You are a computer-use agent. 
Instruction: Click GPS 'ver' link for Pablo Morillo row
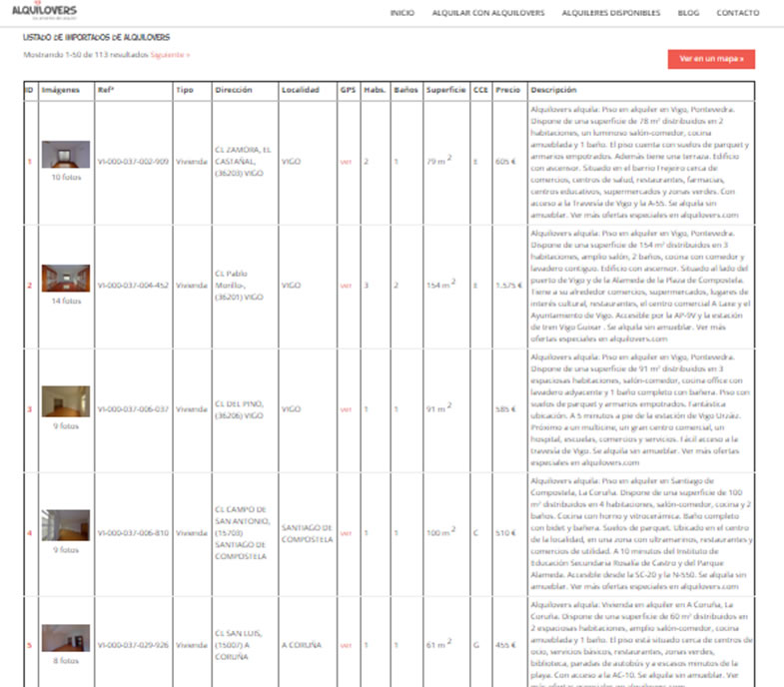[x=346, y=286]
